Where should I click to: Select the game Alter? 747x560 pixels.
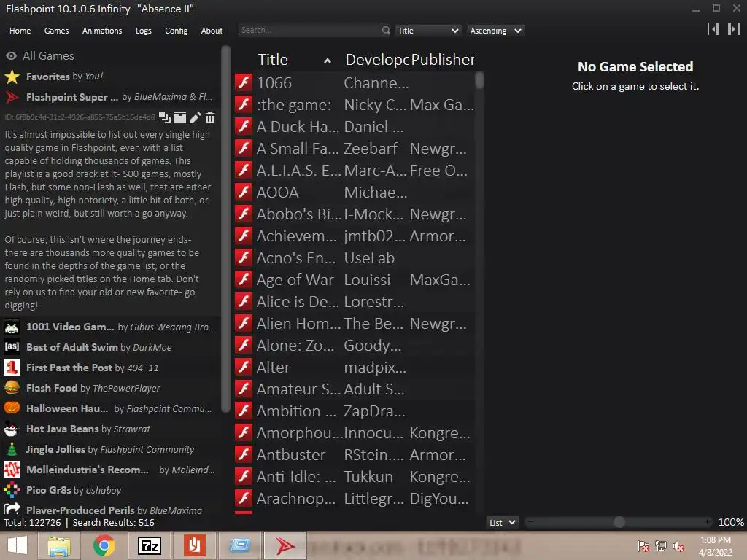tap(355, 367)
